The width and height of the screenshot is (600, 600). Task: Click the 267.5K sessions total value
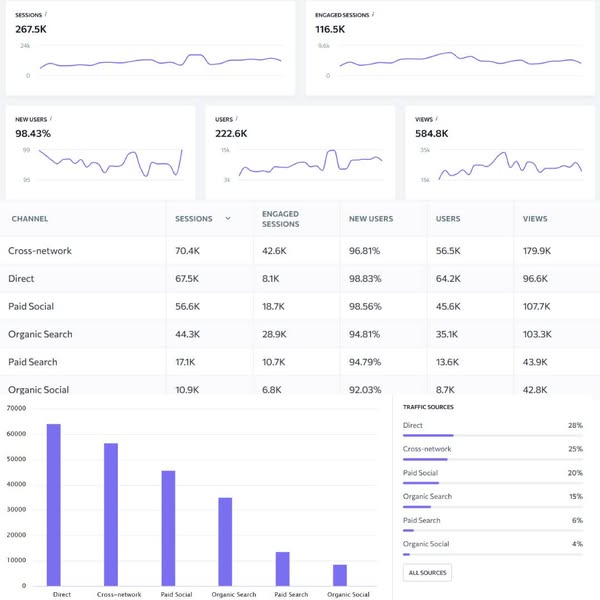click(31, 29)
